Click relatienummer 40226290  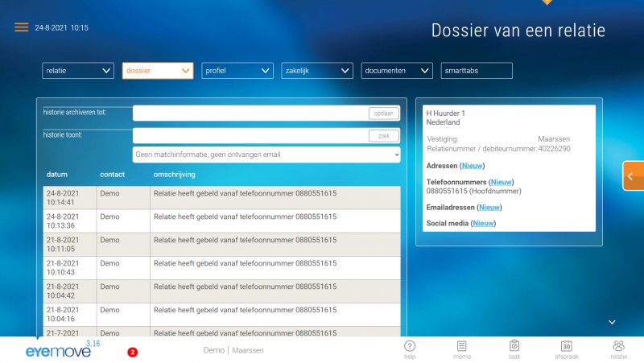pyautogui.click(x=554, y=149)
